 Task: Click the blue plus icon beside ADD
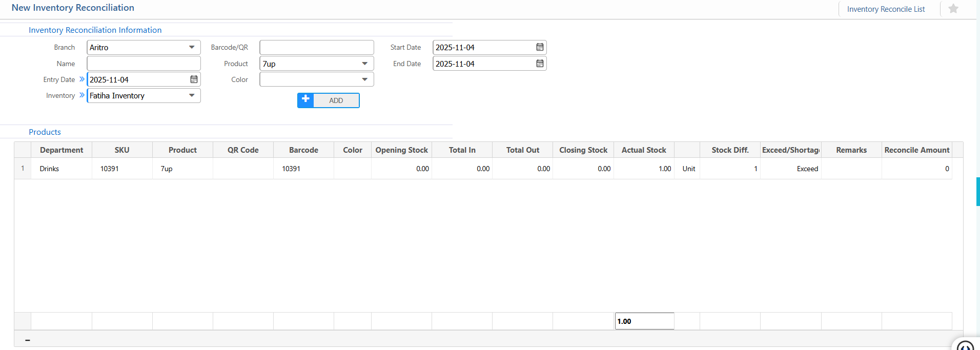(x=305, y=100)
